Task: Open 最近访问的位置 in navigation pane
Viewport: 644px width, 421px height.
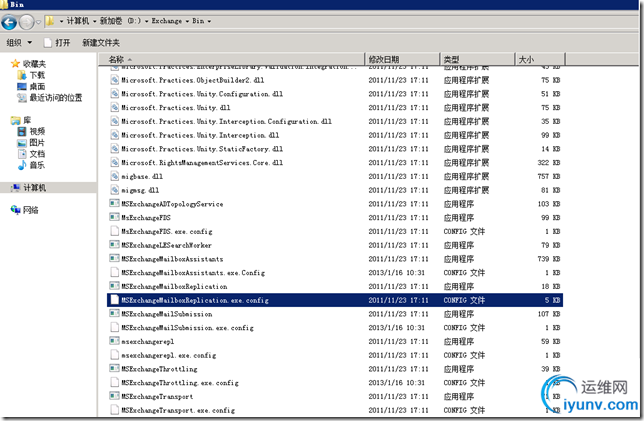Action: [55, 98]
